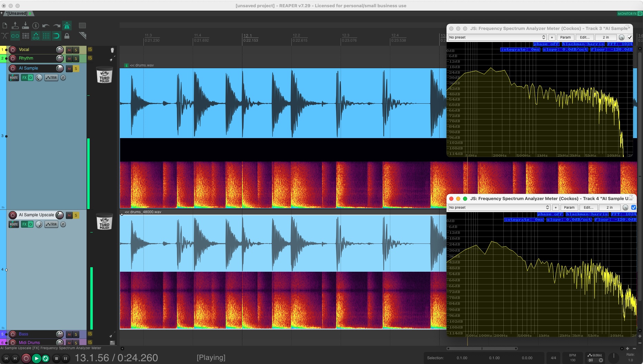Click the ruler-shaped toolbar icon

click(x=82, y=35)
